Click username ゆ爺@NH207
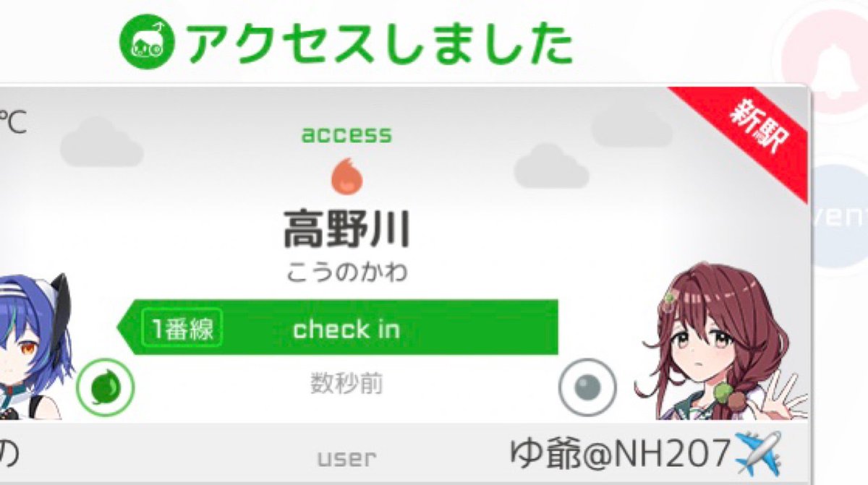This screenshot has height=485, width=868. click(620, 453)
